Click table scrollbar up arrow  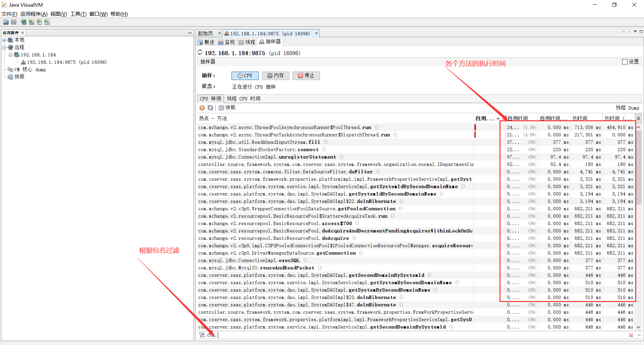(x=638, y=127)
